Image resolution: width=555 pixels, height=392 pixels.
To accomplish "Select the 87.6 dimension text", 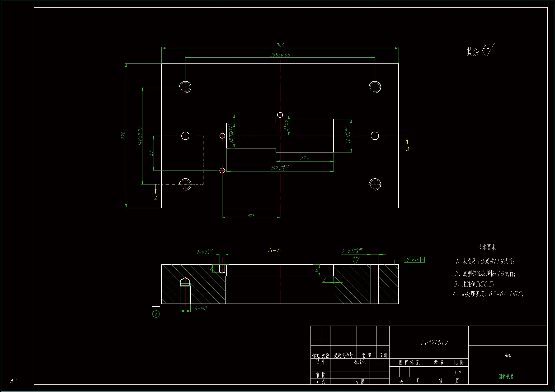I will (x=305, y=158).
